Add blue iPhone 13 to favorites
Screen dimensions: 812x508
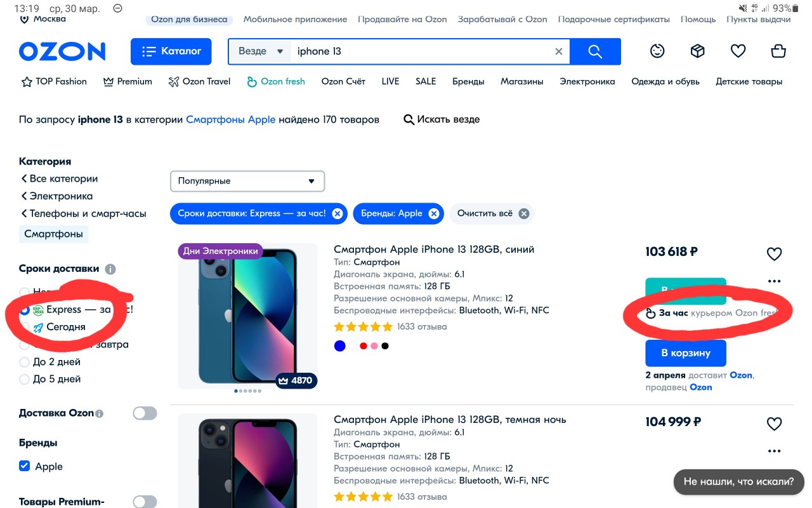[774, 254]
